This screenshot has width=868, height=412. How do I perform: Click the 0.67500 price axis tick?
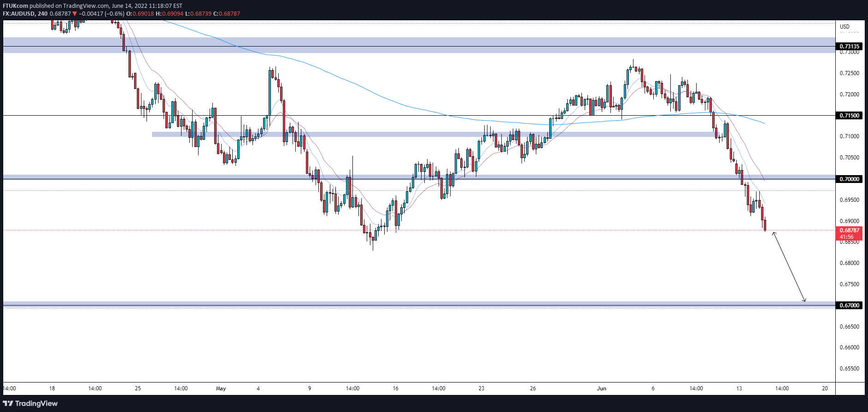point(850,284)
